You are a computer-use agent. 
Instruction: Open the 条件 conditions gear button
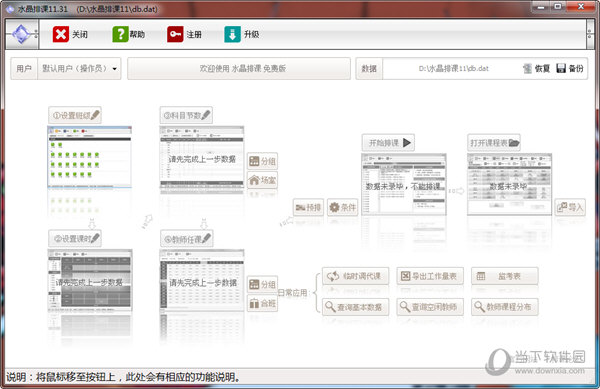pyautogui.click(x=343, y=207)
